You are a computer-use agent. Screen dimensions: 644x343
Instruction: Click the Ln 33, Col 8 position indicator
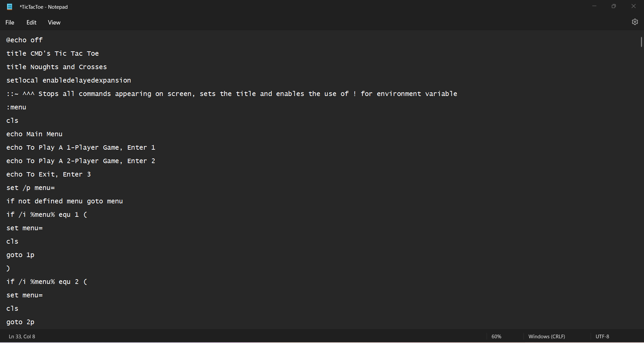[22, 336]
